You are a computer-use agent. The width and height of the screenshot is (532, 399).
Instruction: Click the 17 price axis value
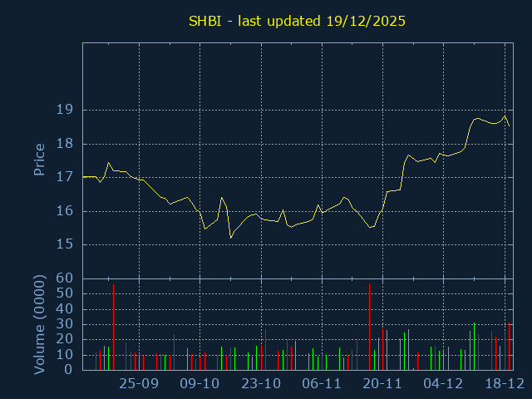[x=65, y=177]
